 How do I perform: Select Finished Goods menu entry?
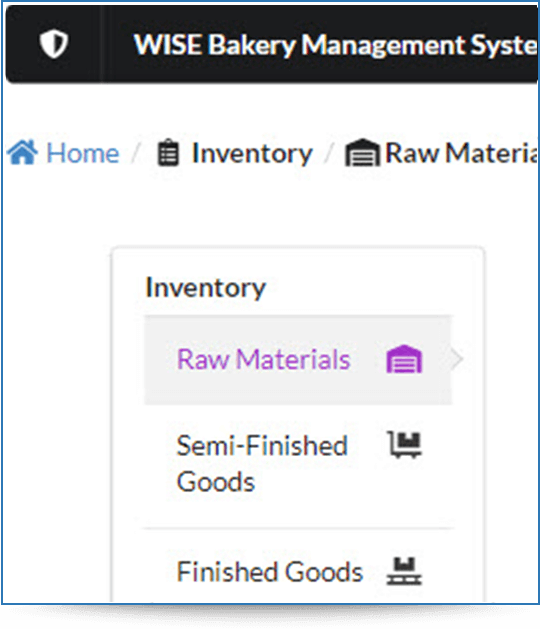[x=270, y=572]
